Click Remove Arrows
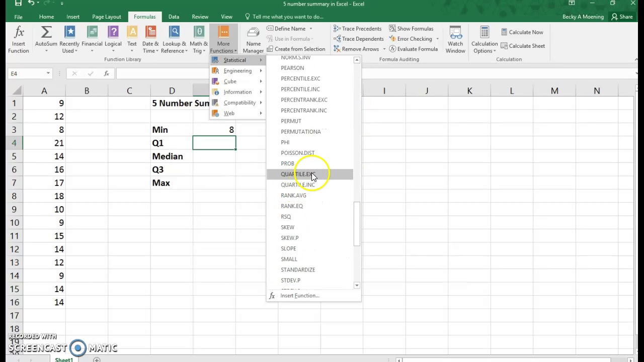Viewport: 644px width, 362px height. [x=356, y=49]
